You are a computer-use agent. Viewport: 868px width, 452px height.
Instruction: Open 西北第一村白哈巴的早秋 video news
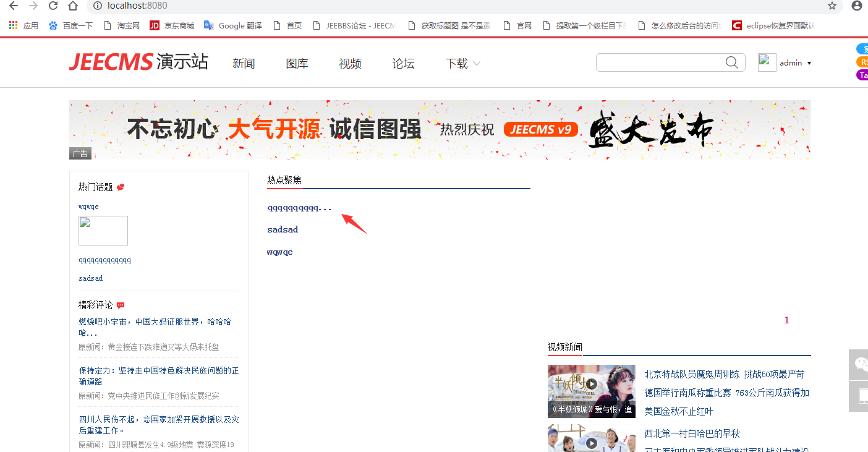pyautogui.click(x=692, y=433)
